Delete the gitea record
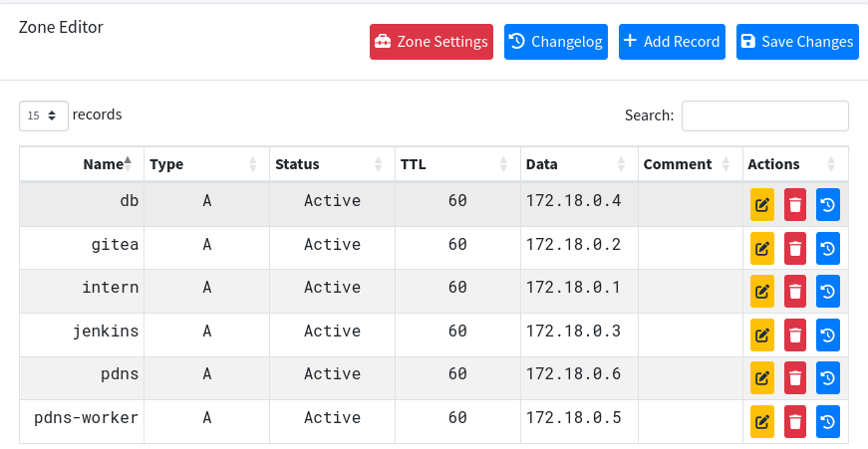 click(794, 248)
